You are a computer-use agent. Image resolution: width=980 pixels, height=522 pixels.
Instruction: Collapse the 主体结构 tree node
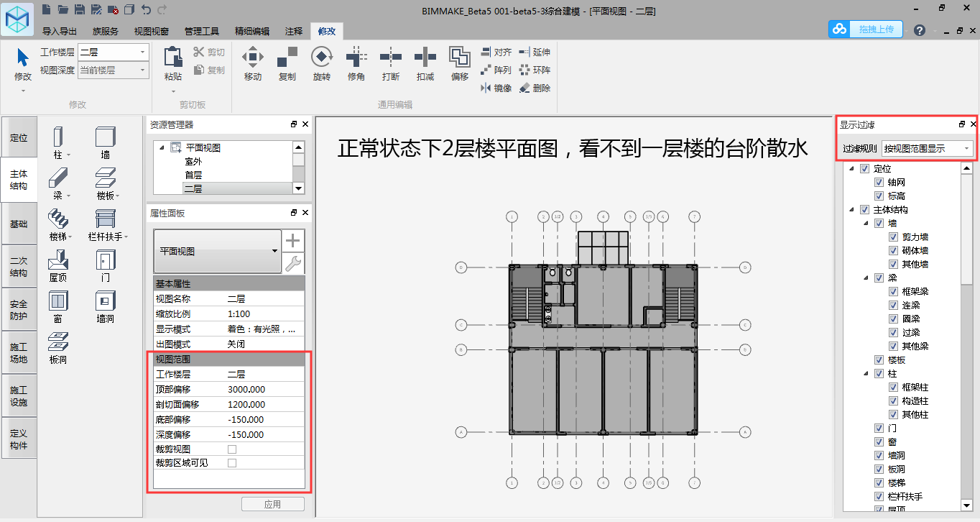pyautogui.click(x=852, y=210)
